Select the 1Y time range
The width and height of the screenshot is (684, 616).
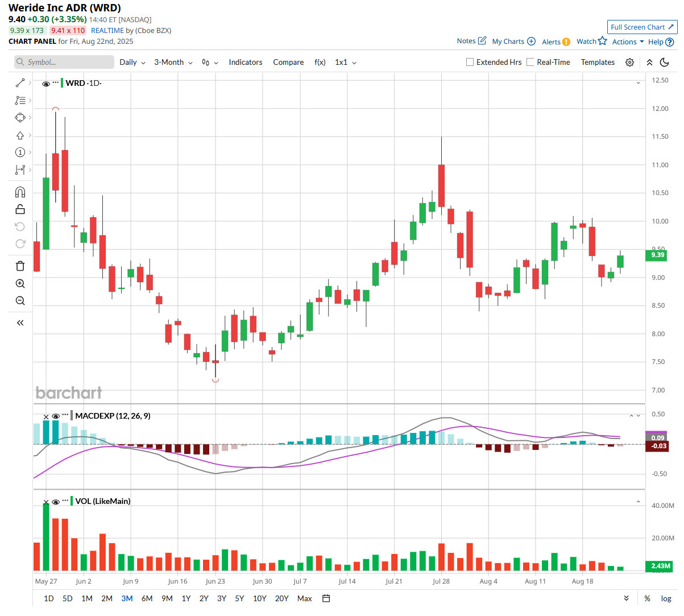click(186, 598)
